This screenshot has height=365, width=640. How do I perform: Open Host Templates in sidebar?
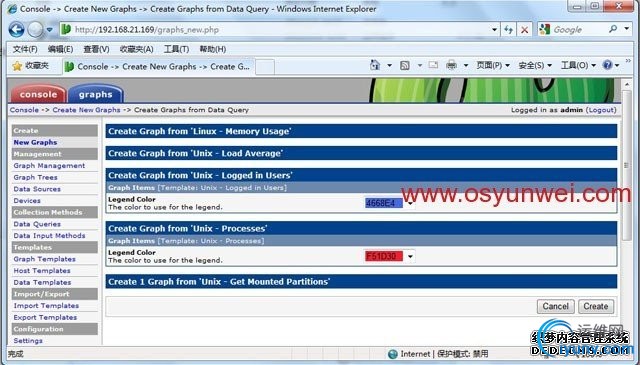[x=42, y=271]
